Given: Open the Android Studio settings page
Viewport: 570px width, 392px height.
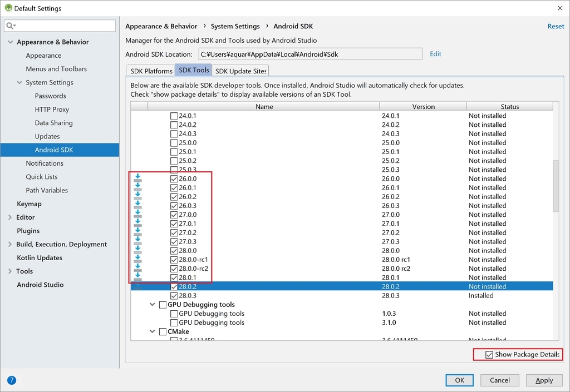Looking at the screenshot, I should [x=40, y=285].
